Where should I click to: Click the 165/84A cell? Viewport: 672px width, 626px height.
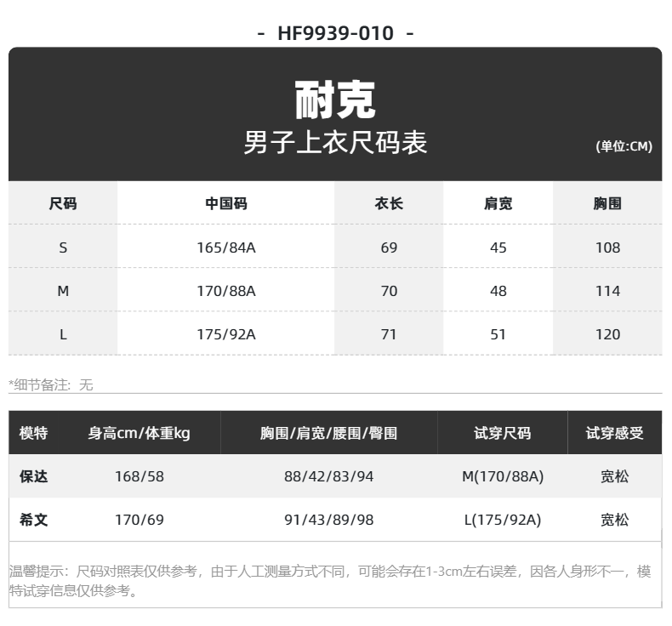(226, 248)
